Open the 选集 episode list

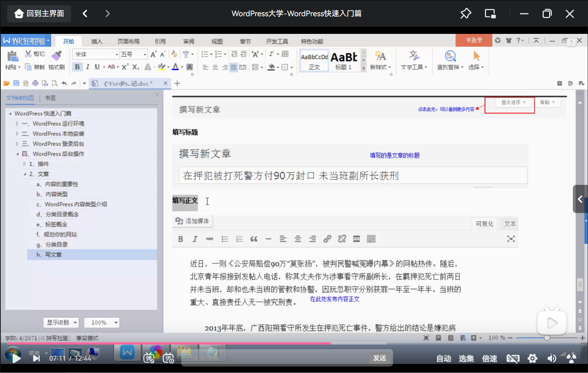click(x=466, y=359)
